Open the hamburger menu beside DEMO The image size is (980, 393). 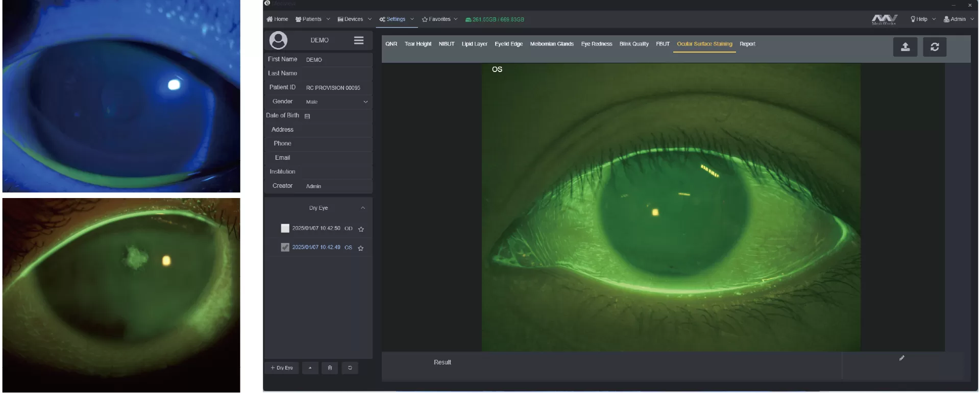click(x=359, y=40)
